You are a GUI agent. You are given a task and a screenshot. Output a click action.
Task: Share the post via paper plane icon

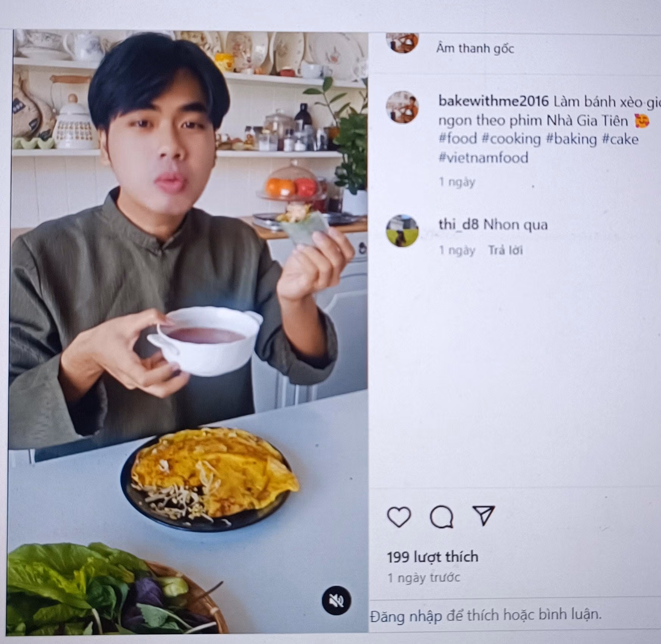pos(484,515)
